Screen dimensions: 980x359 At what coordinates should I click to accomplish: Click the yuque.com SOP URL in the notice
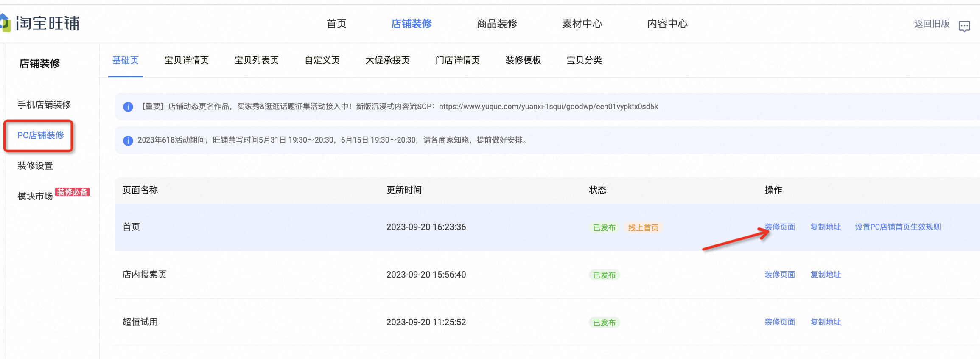click(549, 107)
